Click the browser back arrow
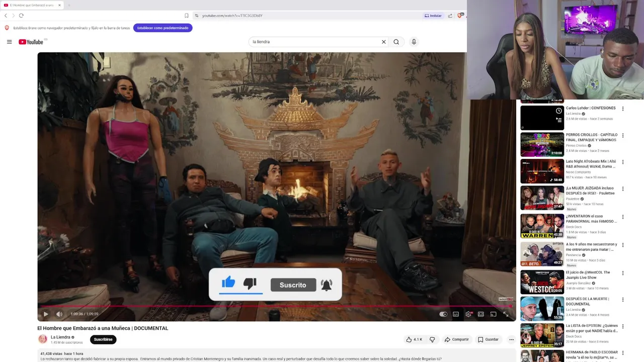Image resolution: width=644 pixels, height=362 pixels. (x=6, y=16)
